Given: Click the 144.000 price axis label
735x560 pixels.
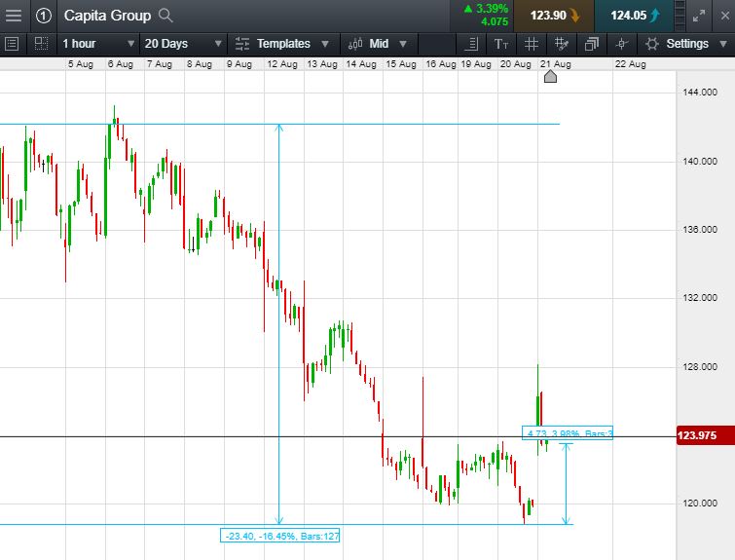Looking at the screenshot, I should click(700, 93).
